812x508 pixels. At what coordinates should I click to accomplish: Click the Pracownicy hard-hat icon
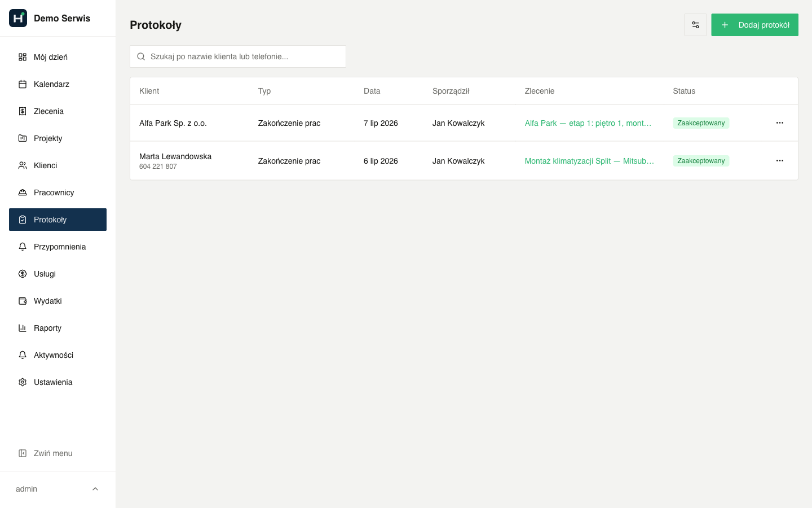pyautogui.click(x=23, y=192)
